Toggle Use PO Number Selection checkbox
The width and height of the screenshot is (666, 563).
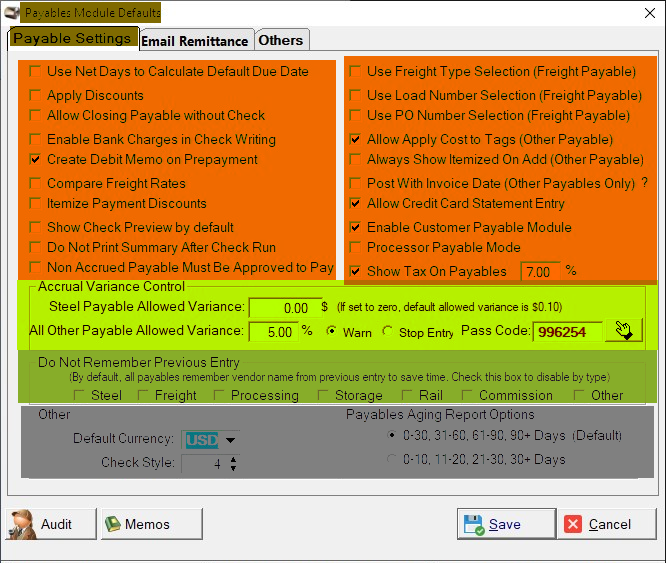355,115
